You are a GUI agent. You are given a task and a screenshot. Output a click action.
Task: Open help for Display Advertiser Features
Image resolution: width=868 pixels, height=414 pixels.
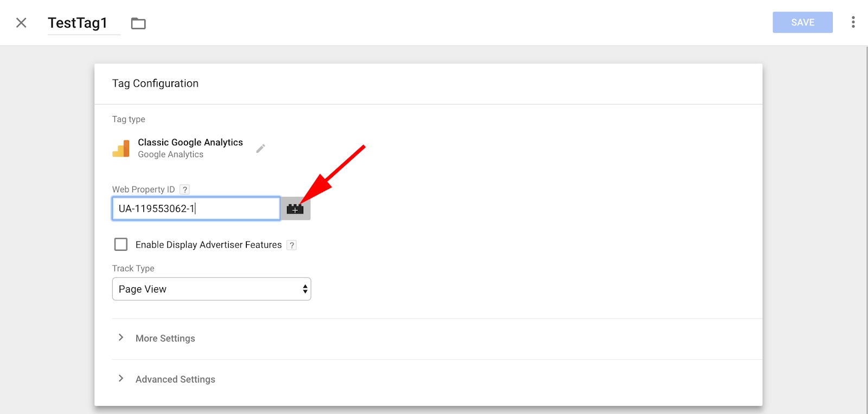click(291, 245)
